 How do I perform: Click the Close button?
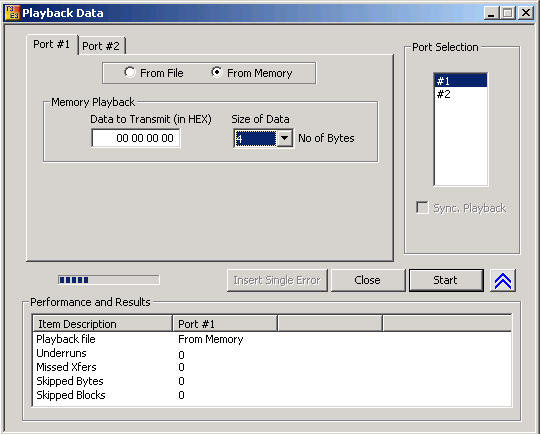pos(367,280)
